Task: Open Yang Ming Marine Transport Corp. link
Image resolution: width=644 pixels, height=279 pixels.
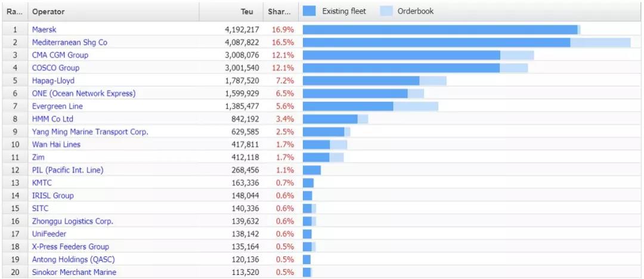Action: point(90,132)
